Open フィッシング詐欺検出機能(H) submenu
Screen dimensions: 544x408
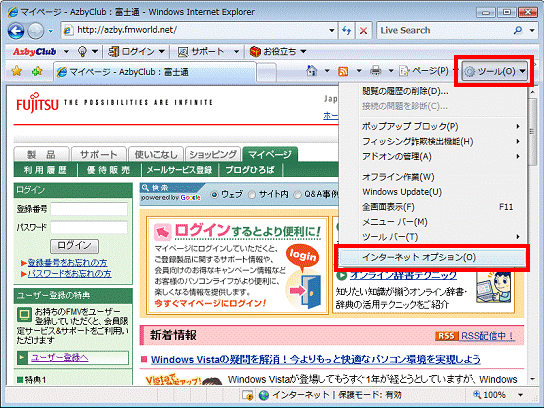432,142
